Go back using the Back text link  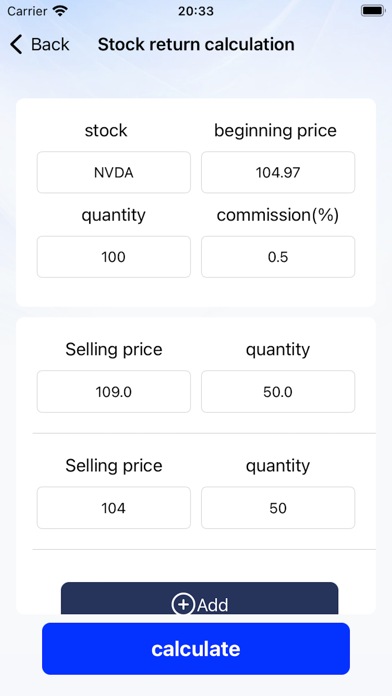50,45
